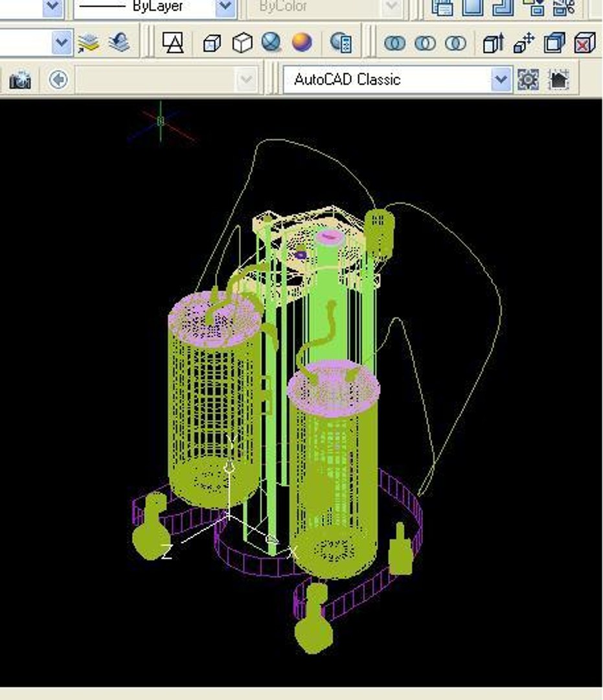The image size is (603, 700).
Task: Select the bottle shape at the bottom of the drawing
Action: [313, 619]
